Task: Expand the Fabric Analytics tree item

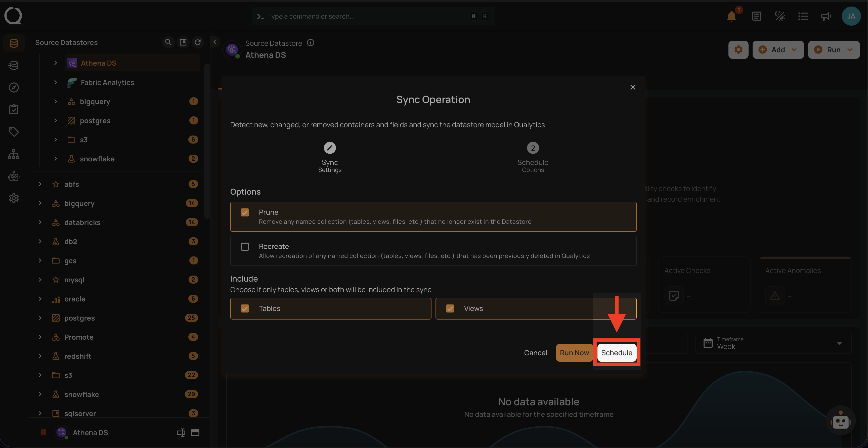Action: (56, 82)
